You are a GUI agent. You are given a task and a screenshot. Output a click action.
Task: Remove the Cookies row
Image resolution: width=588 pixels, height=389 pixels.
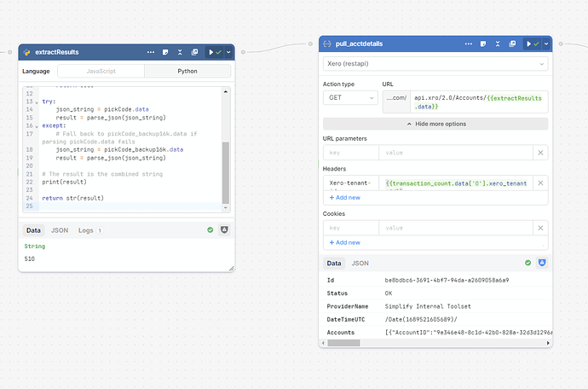[540, 228]
